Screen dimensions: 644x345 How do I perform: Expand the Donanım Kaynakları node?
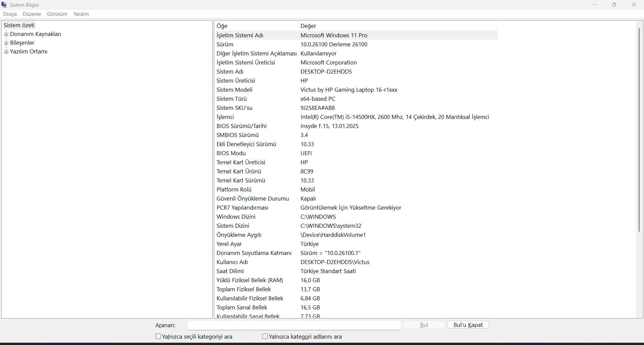(x=6, y=34)
